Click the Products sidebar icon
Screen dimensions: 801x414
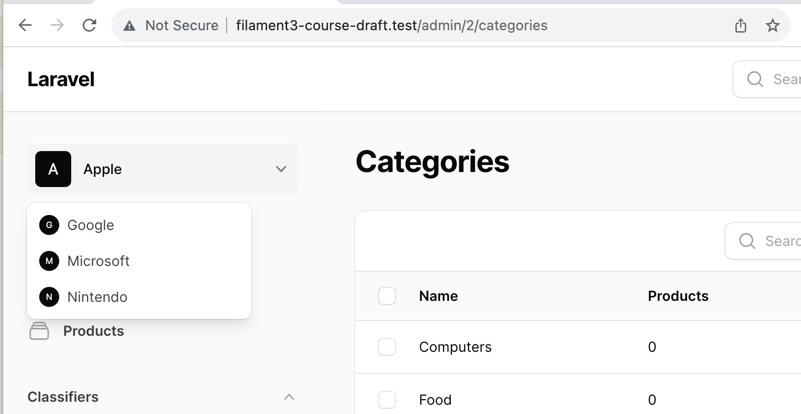39,331
